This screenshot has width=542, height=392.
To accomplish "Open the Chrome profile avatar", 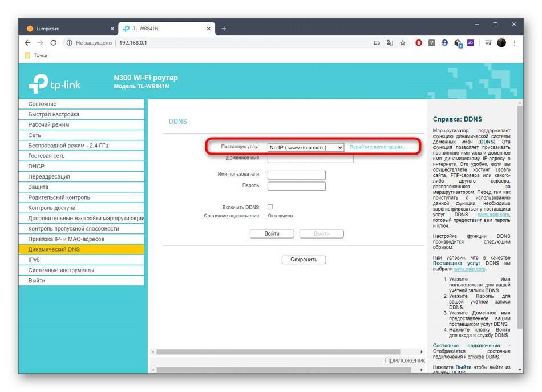I will [x=501, y=43].
